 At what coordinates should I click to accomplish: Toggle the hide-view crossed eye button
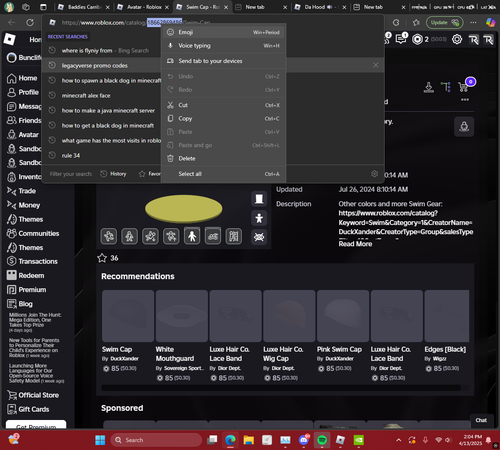click(259, 237)
